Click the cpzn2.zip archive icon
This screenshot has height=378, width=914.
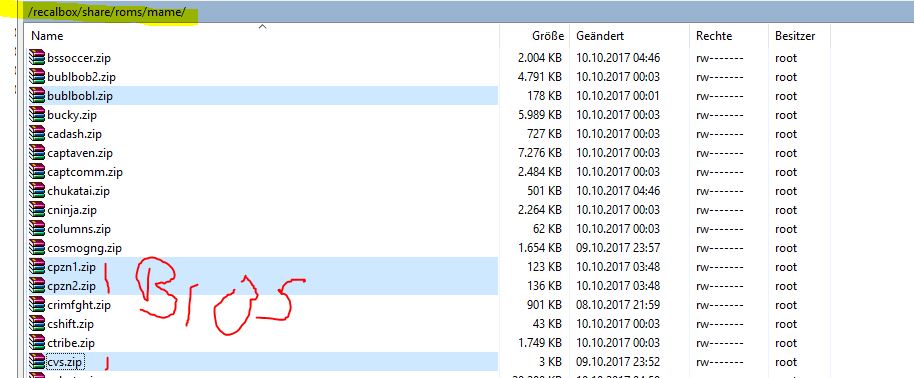(x=37, y=286)
